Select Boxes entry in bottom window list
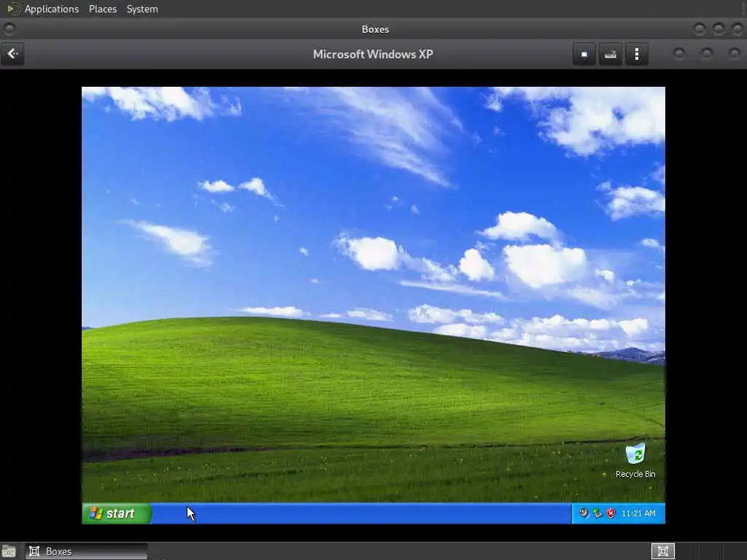 tap(86, 551)
